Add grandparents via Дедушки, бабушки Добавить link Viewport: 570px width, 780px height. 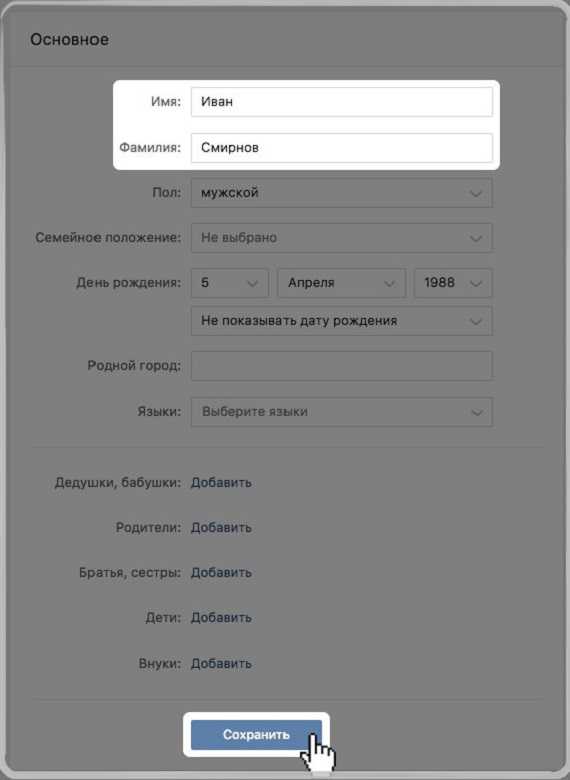[x=221, y=483]
